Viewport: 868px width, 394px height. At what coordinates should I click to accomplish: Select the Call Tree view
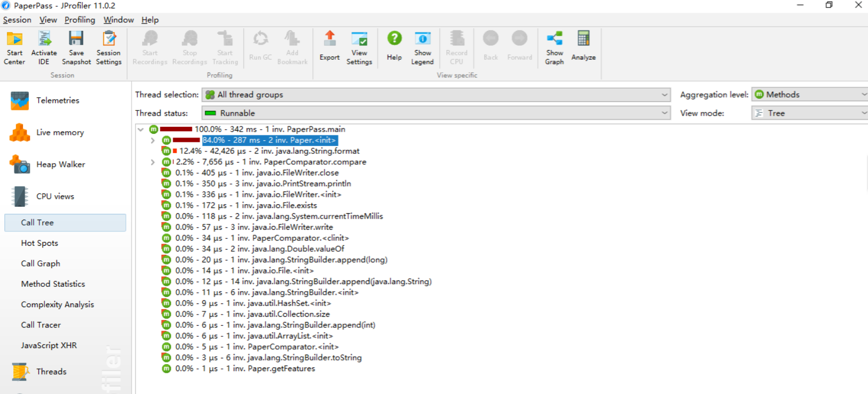click(x=65, y=223)
